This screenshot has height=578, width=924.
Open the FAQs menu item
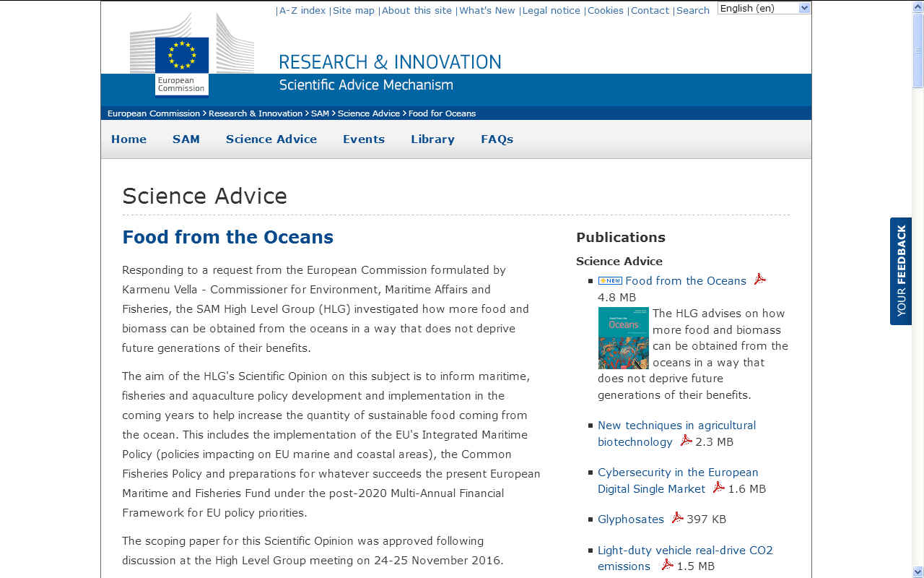(497, 139)
